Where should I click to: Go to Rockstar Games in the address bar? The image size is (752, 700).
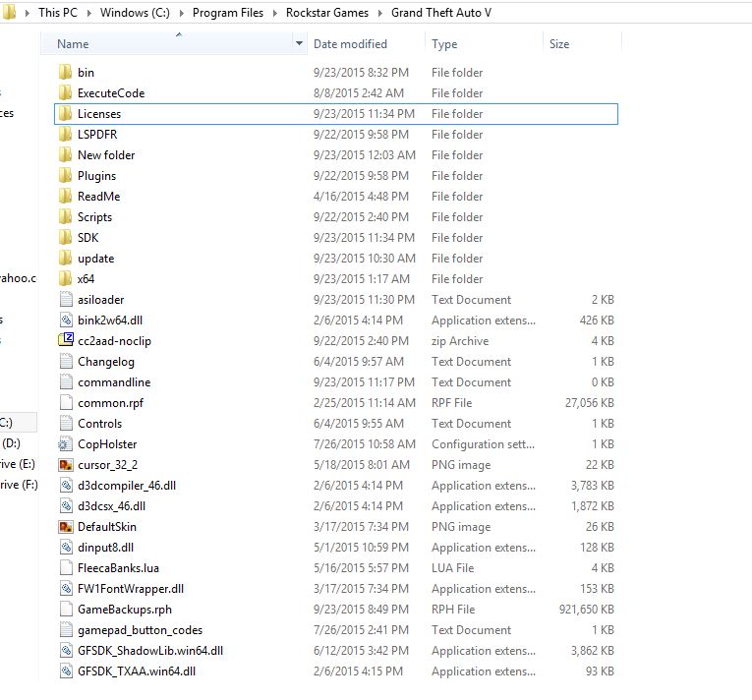click(x=327, y=13)
